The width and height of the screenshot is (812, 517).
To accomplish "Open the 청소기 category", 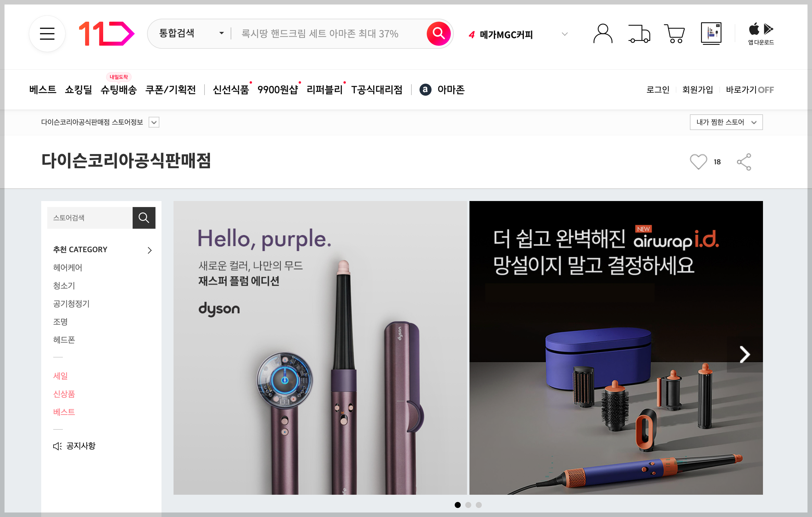I will [x=64, y=286].
